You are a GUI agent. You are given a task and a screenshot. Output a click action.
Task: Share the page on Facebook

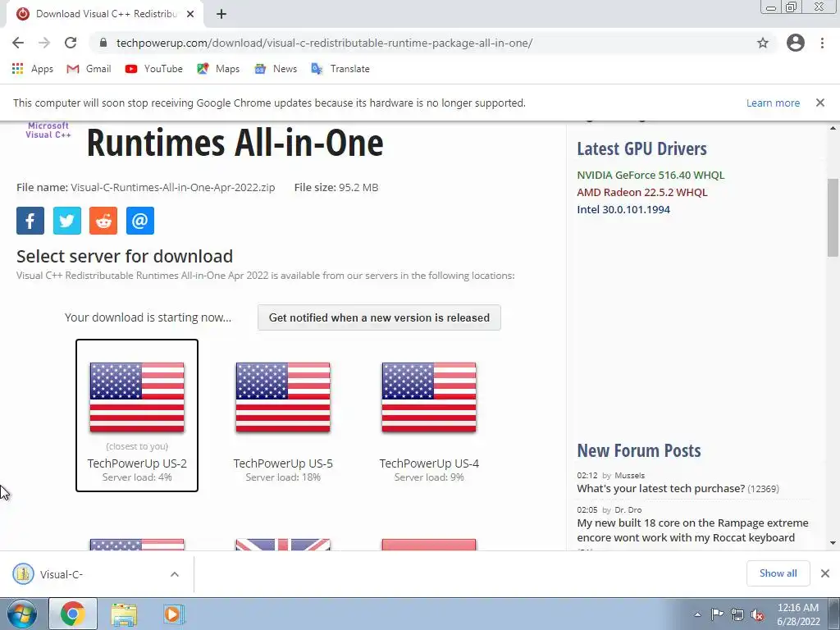click(30, 221)
